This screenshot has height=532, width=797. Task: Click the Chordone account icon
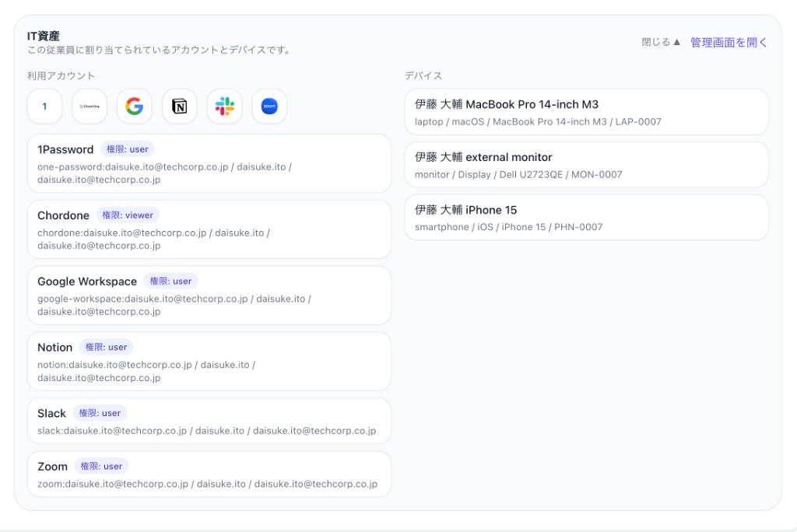coord(90,107)
